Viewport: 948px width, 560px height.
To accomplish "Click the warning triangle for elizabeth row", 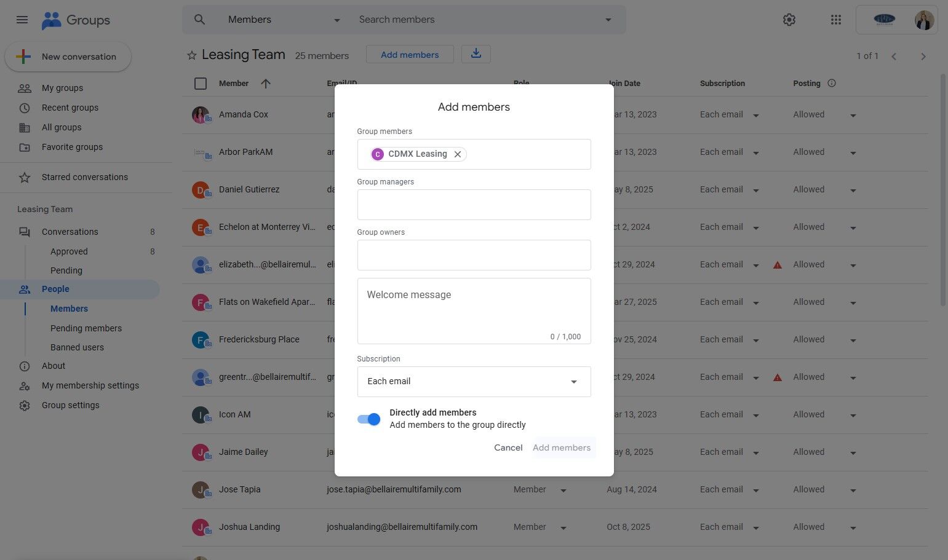I will (778, 265).
